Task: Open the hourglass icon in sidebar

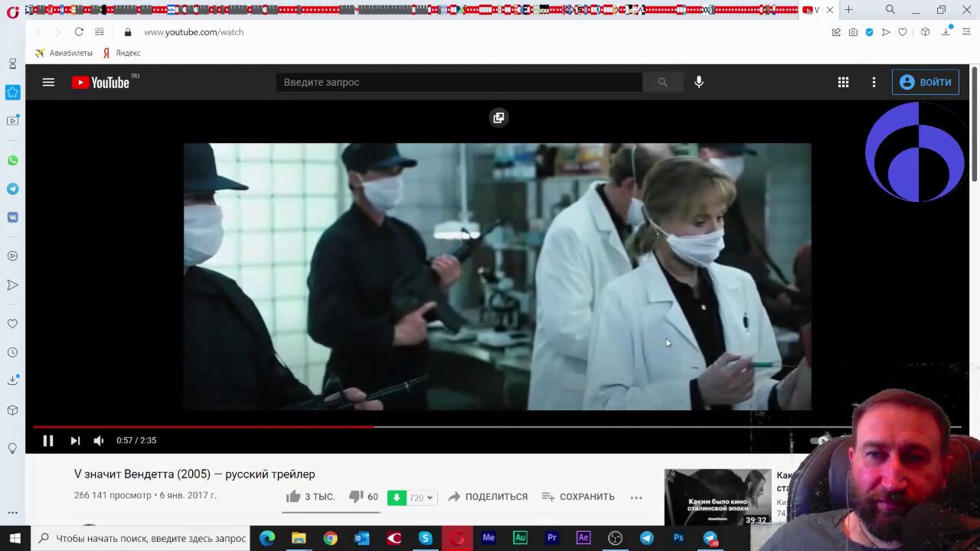Action: point(12,64)
